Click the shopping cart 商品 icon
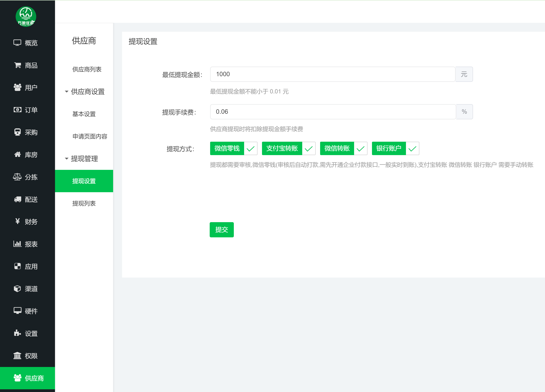This screenshot has width=545, height=392. pos(17,65)
